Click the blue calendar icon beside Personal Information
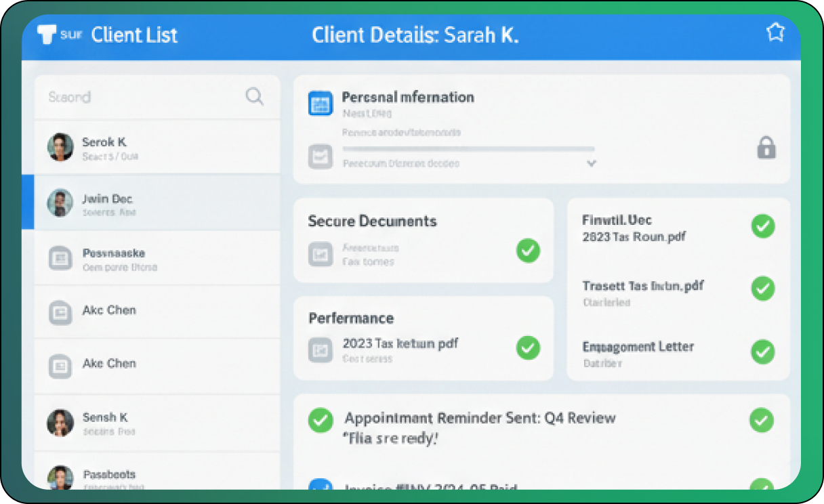 [320, 104]
